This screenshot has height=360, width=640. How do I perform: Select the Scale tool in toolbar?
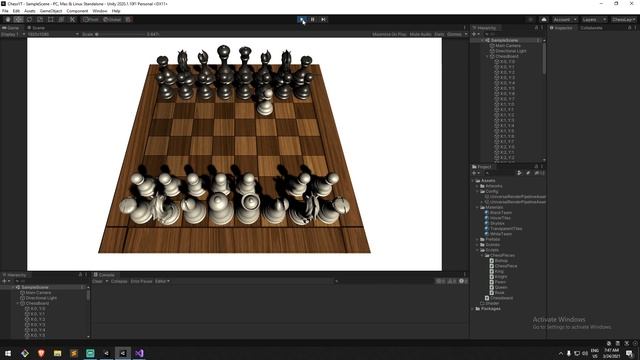click(x=40, y=20)
